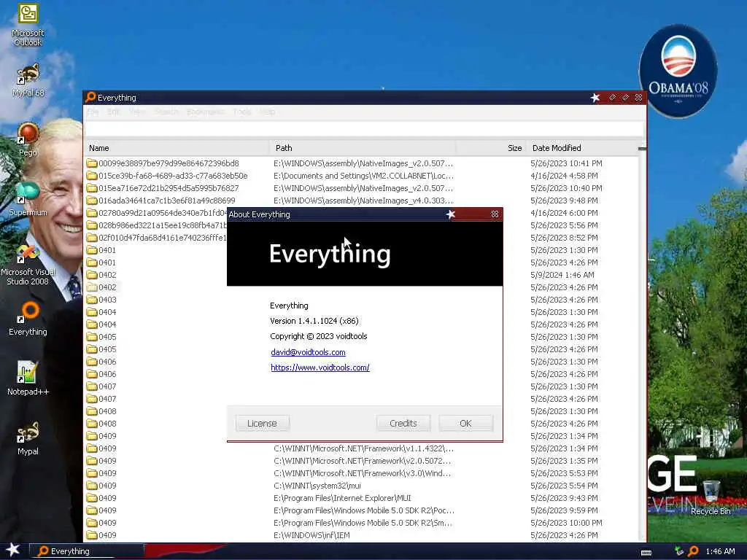This screenshot has width=747, height=560.
Task: Select the date 5/26/2023 9:43 PM cell
Action: tap(564, 498)
